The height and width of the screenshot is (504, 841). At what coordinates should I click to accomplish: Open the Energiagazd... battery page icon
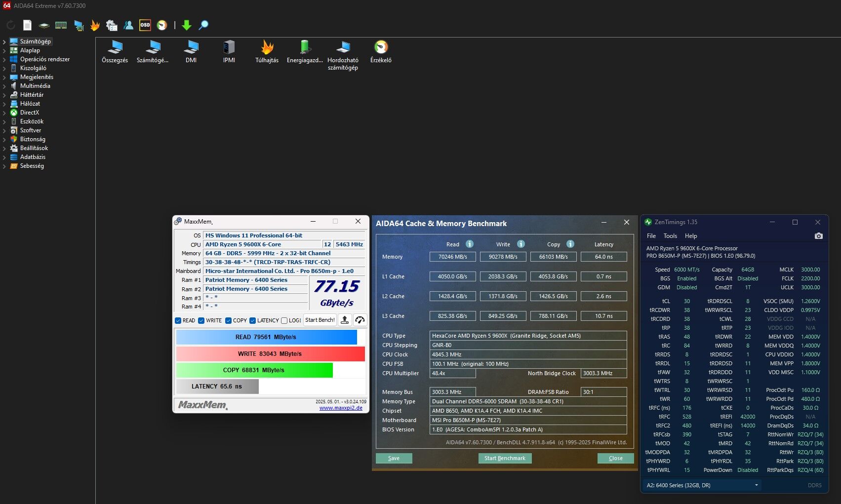click(305, 51)
